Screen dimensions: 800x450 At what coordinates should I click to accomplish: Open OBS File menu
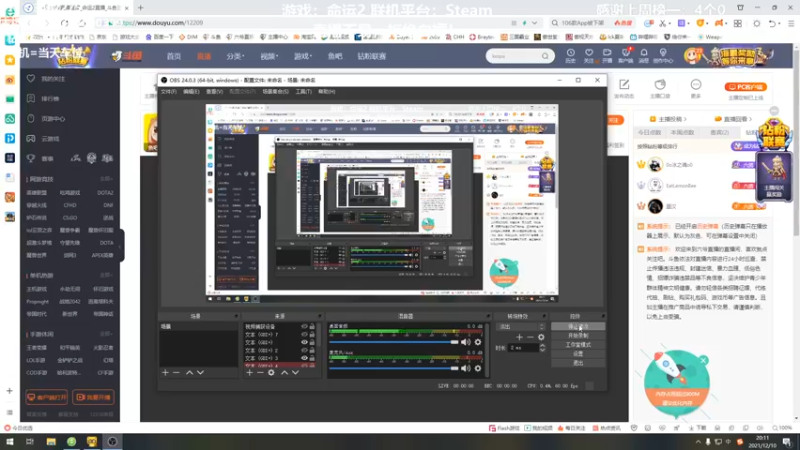[x=168, y=92]
